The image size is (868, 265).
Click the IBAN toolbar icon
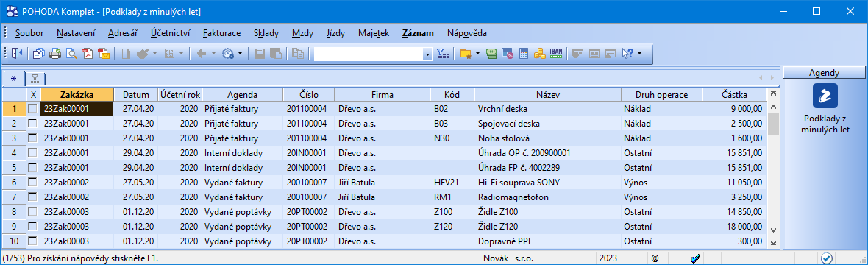[556, 53]
